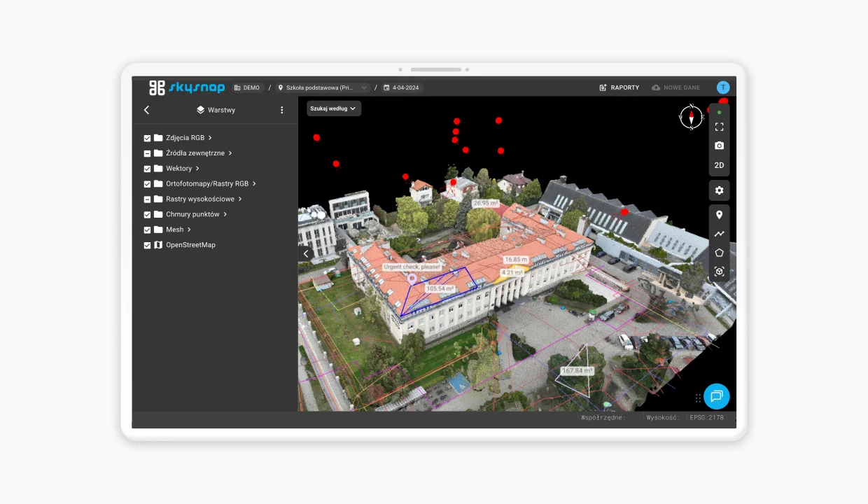Click the Wektory folder icon
This screenshot has height=504, width=868.
[x=158, y=169]
